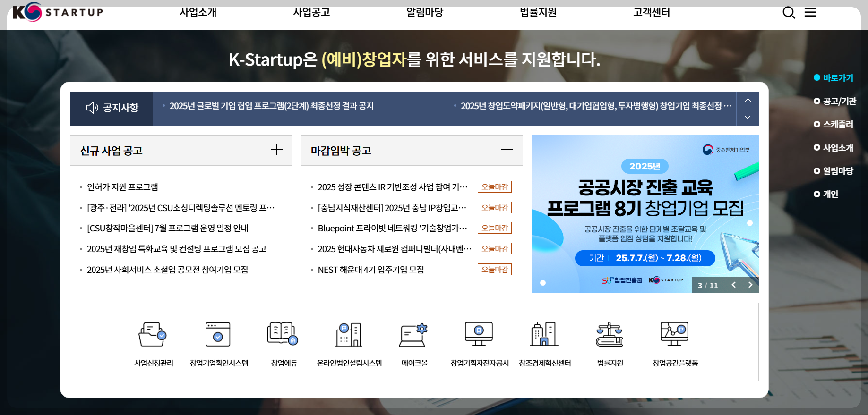
Task: Open 창업에듀 book icon
Action: pyautogui.click(x=283, y=333)
